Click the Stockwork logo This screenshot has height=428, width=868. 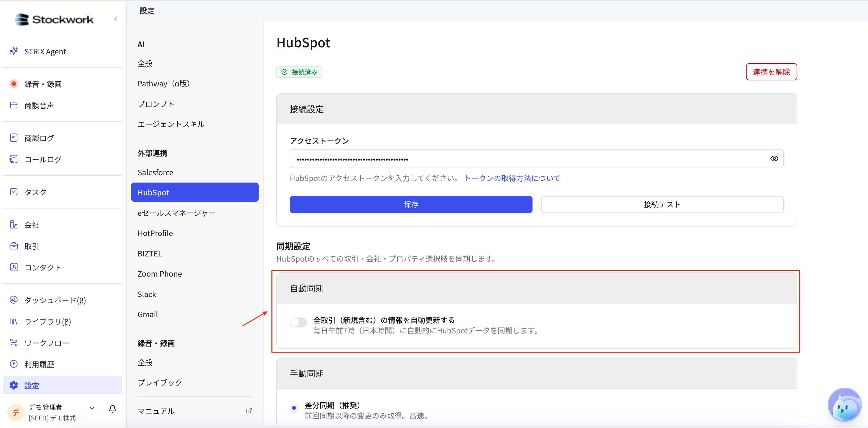click(54, 19)
